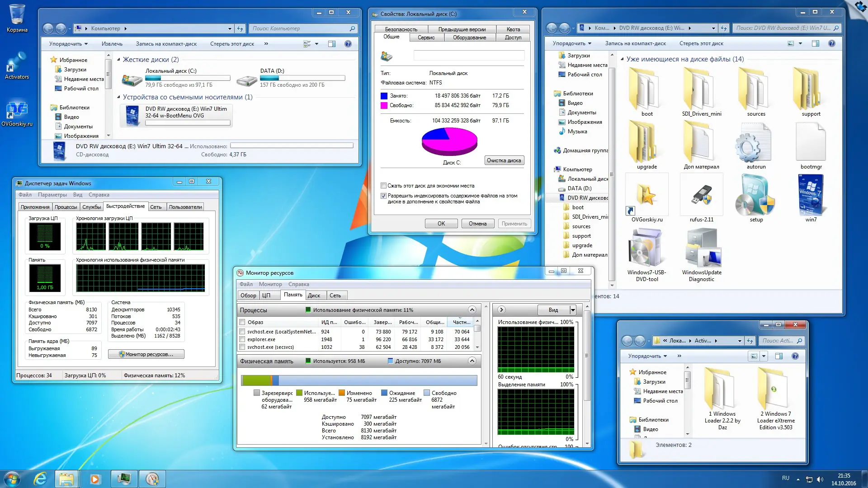Disable file content indexing on drive C
The height and width of the screenshot is (488, 868).
(x=383, y=196)
